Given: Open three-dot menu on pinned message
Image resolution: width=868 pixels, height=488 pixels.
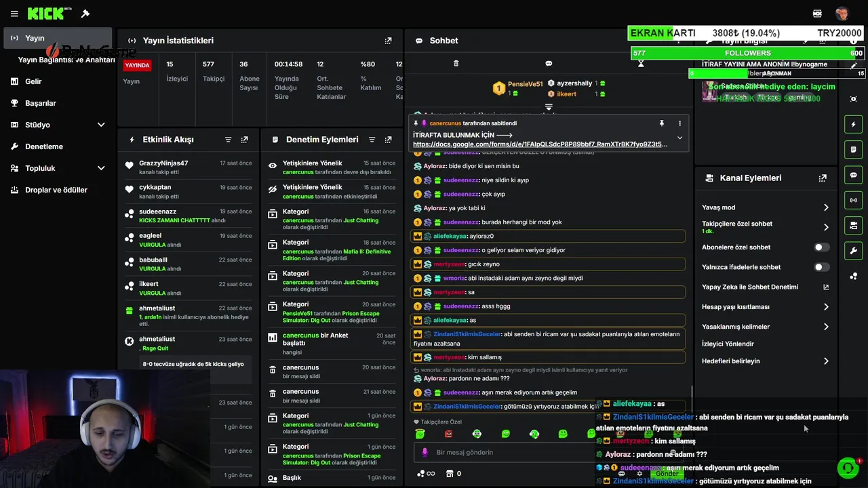Looking at the screenshot, I should [679, 123].
